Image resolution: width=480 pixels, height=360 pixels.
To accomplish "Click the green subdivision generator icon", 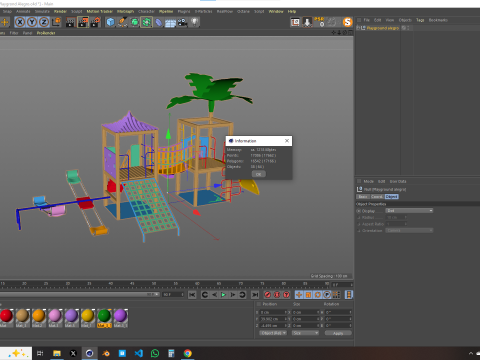I will click(134, 22).
